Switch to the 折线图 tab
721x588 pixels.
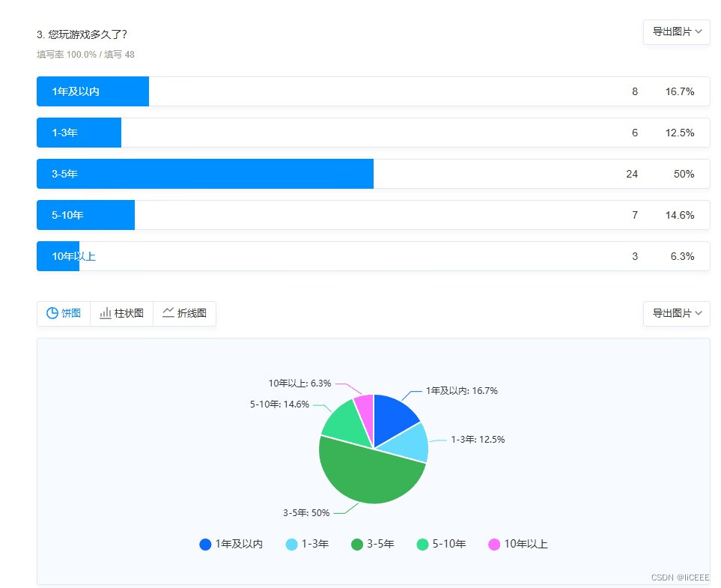click(184, 313)
